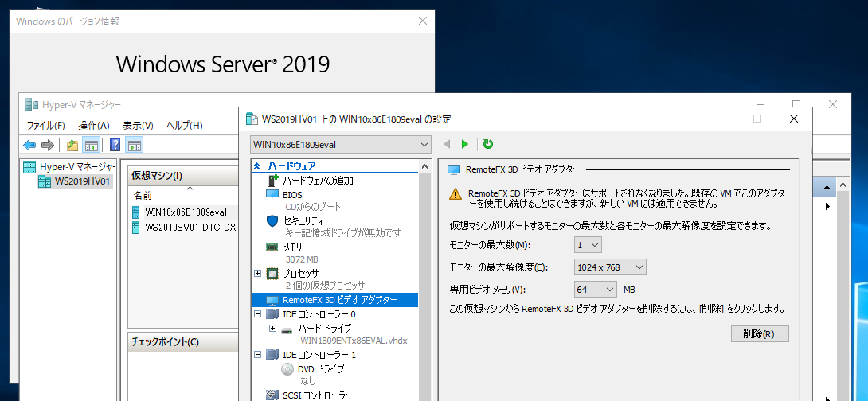Screen dimensions: 868x401
Task: Click the Processor chip icon
Action: click(272, 273)
